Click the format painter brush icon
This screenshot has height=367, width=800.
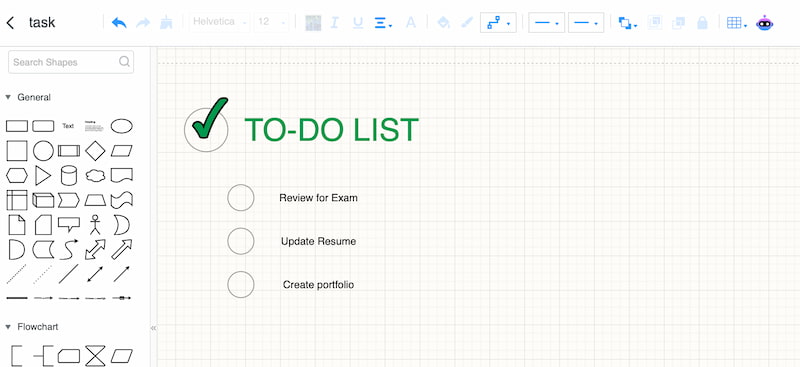[x=166, y=22]
